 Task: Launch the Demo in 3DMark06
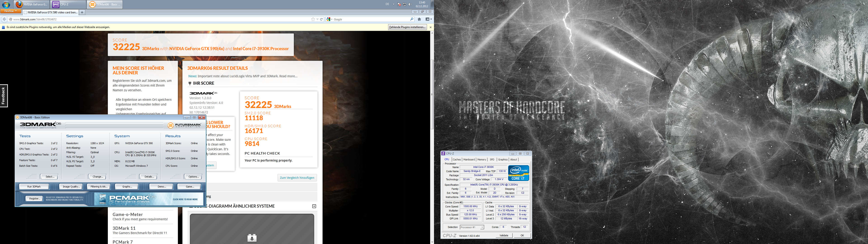161,186
